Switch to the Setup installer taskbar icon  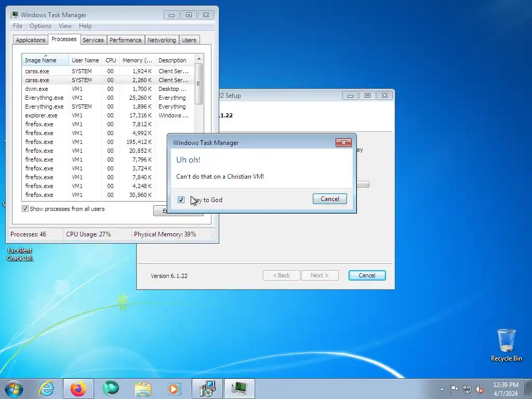207,389
